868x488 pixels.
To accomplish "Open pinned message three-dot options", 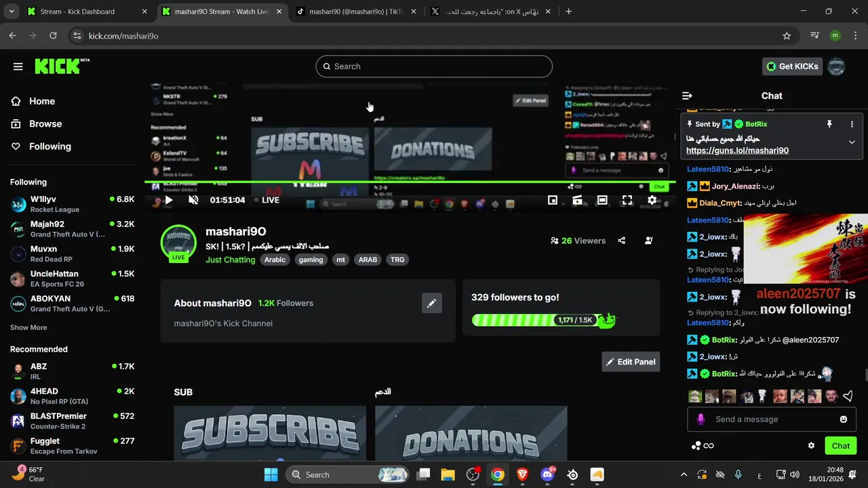I will [x=852, y=124].
